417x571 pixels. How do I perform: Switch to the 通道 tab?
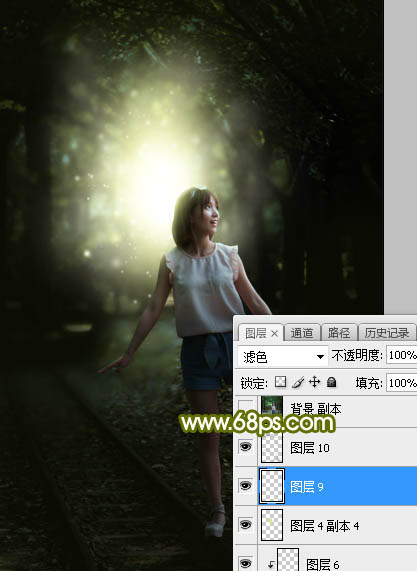click(x=302, y=333)
